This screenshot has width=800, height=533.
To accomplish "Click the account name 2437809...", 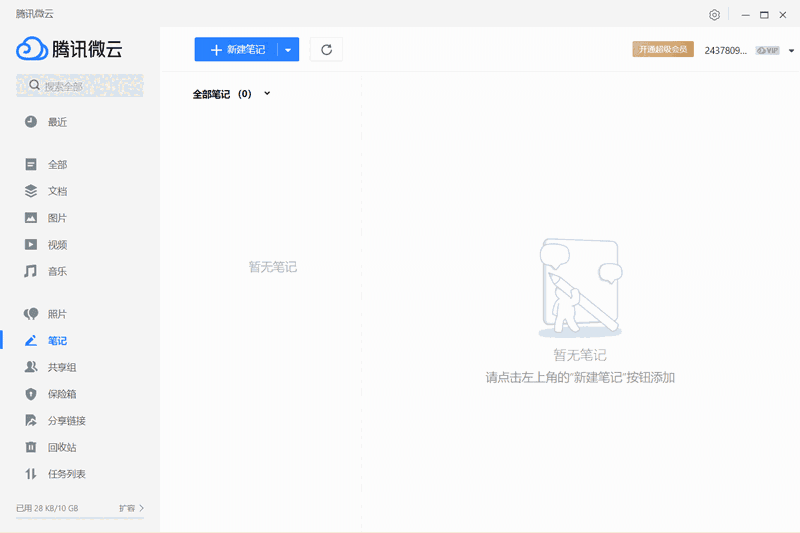I will click(x=726, y=50).
